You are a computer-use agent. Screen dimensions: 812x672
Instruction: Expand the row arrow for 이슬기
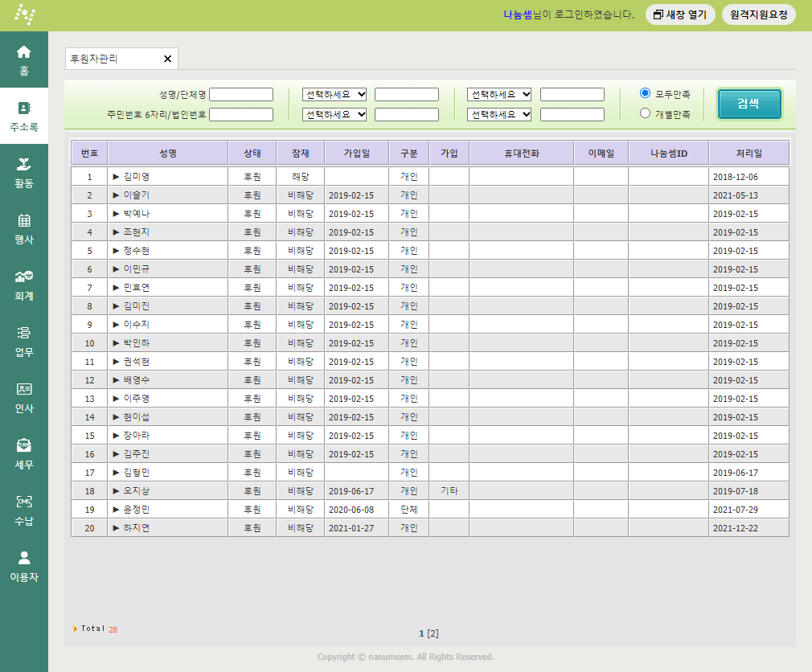click(116, 195)
